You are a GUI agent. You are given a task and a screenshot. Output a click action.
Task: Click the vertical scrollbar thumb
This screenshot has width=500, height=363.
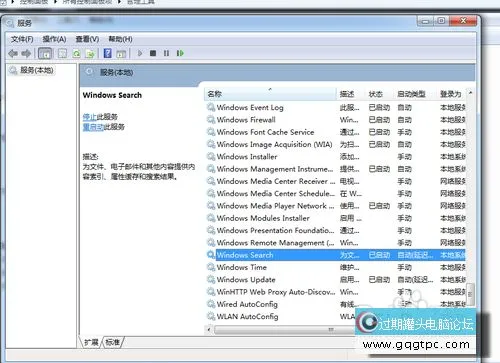(x=470, y=294)
